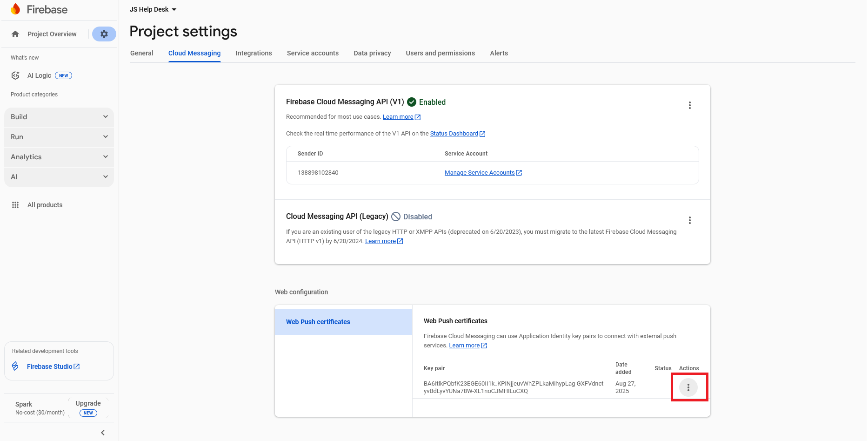This screenshot has height=441, width=868.
Task: Switch to the Service accounts tab
Action: 313,53
